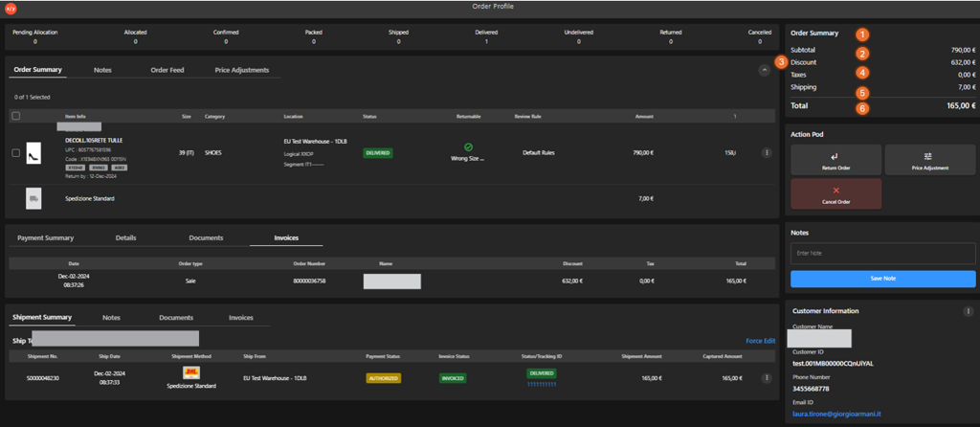Open the Price Adjustments tab

tap(242, 70)
